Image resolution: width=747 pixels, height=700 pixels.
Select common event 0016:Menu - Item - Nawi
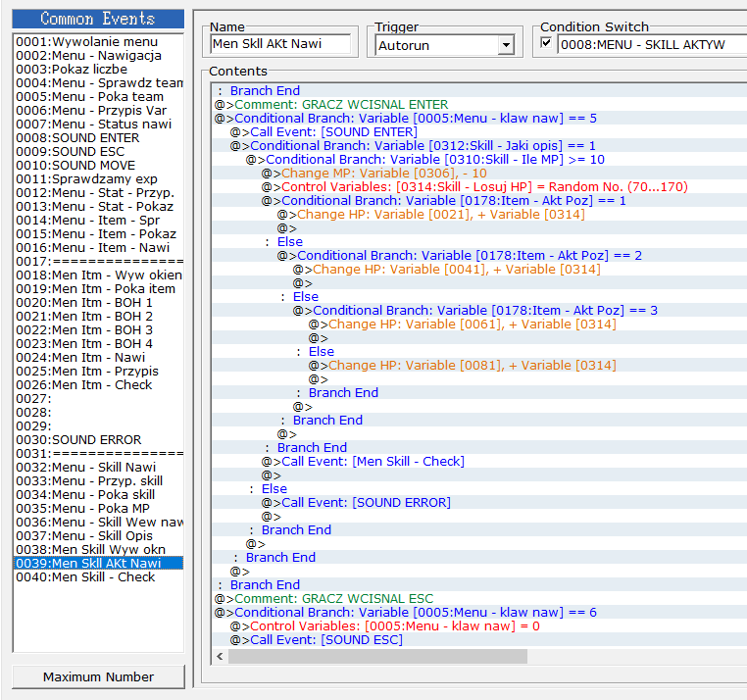pyautogui.click(x=98, y=248)
